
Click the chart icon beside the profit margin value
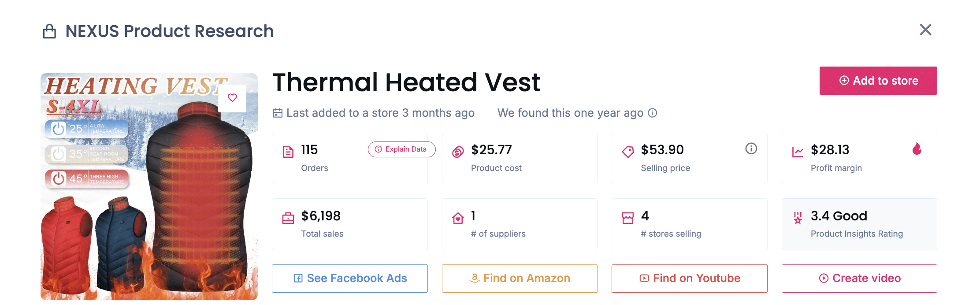tap(797, 150)
